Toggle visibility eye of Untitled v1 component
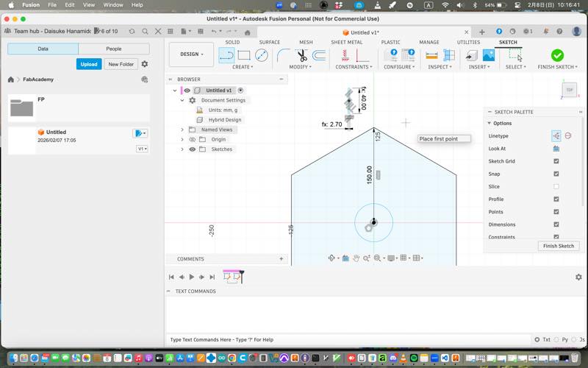The height and width of the screenshot is (368, 588). 187,91
